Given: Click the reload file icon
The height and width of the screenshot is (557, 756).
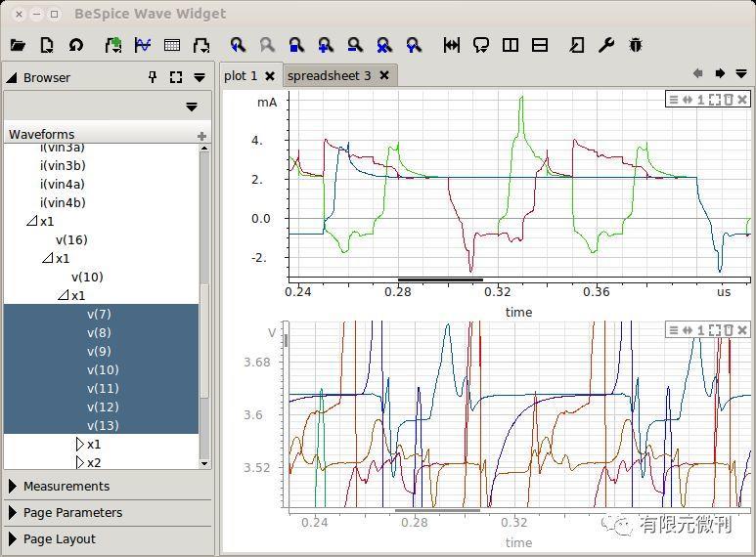Looking at the screenshot, I should click(75, 45).
